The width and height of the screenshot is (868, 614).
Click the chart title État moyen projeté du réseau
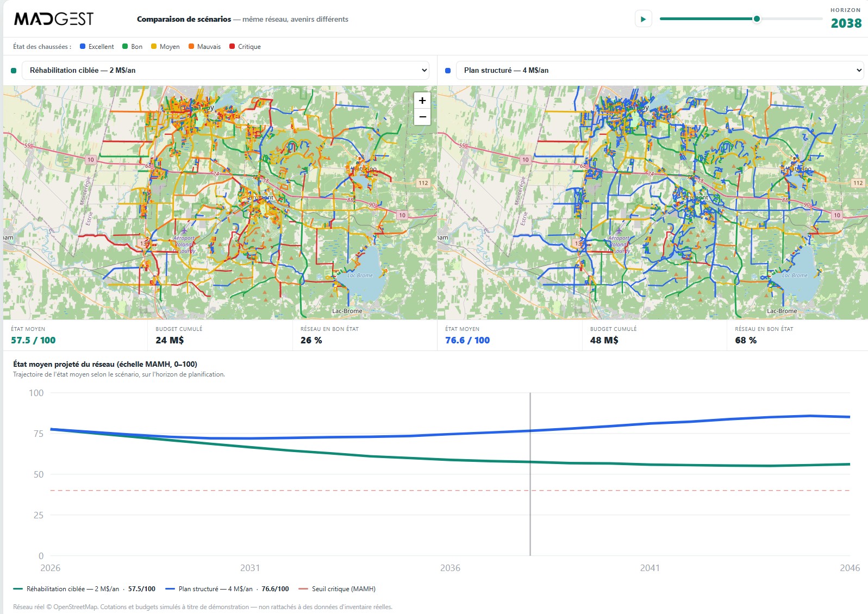point(105,364)
